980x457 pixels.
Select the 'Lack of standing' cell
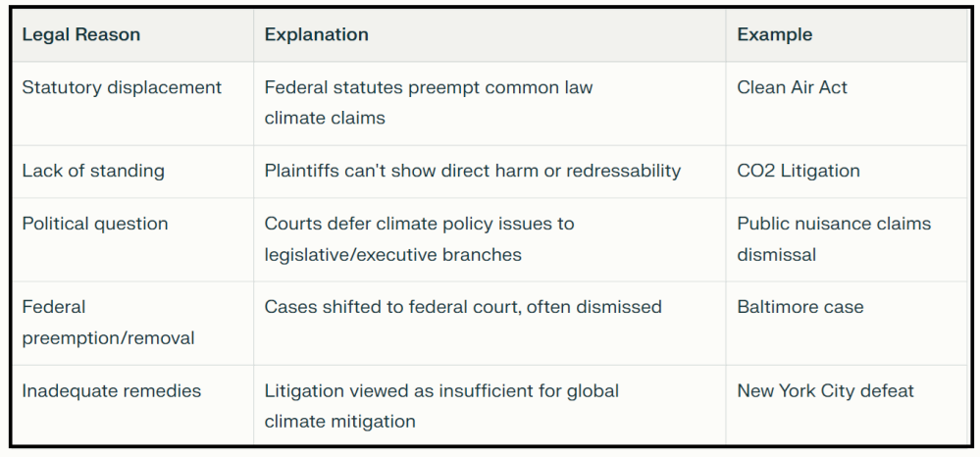[x=93, y=171]
